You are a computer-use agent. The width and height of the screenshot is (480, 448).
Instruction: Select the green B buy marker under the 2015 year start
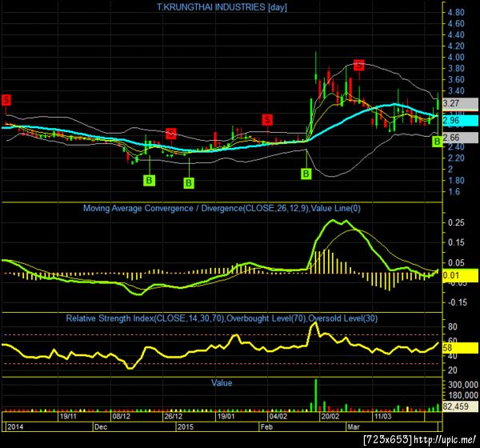click(189, 183)
